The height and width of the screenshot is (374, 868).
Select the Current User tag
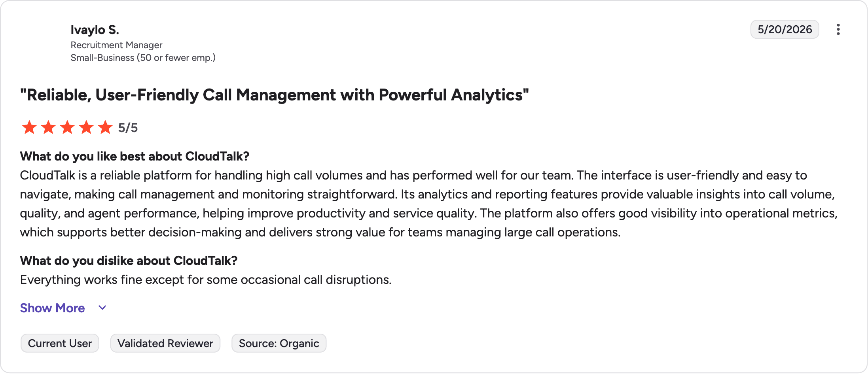(x=60, y=343)
